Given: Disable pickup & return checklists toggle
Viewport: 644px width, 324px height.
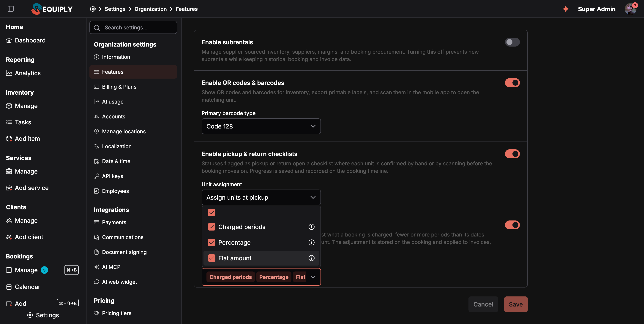Looking at the screenshot, I should [x=512, y=154].
